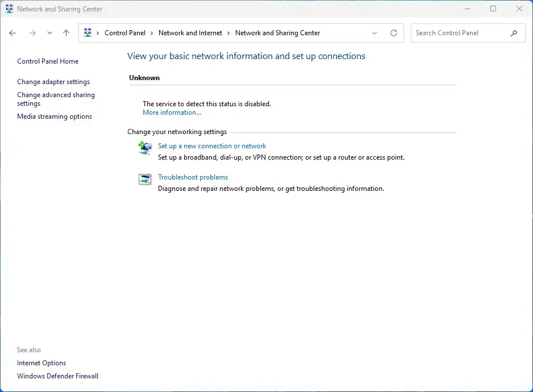Refresh the Network and Sharing Center view
Image resolution: width=533 pixels, height=392 pixels.
pos(394,33)
